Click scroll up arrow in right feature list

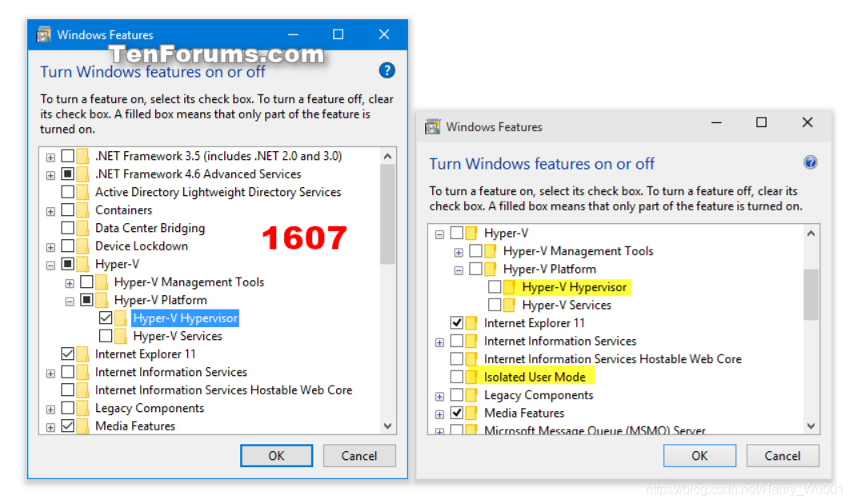pyautogui.click(x=811, y=234)
